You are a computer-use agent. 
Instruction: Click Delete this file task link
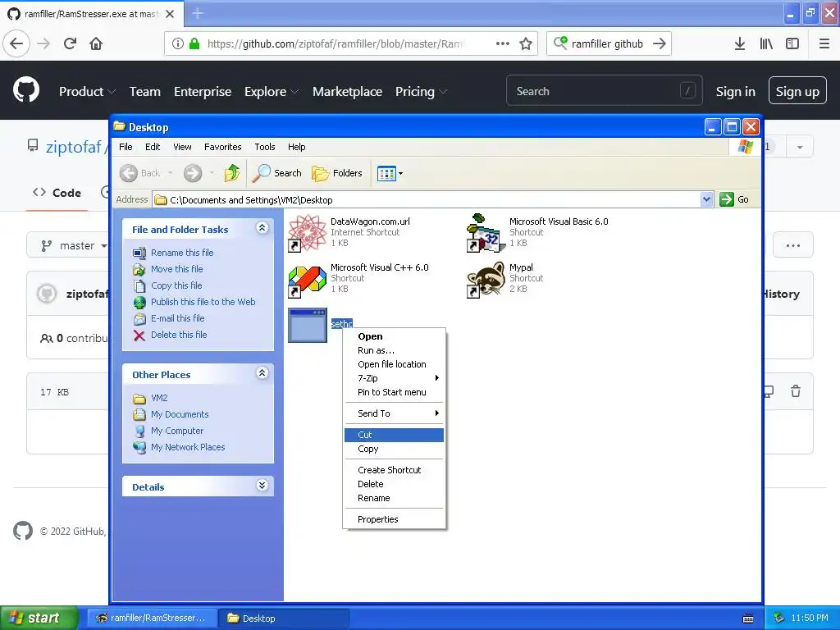pyautogui.click(x=179, y=335)
